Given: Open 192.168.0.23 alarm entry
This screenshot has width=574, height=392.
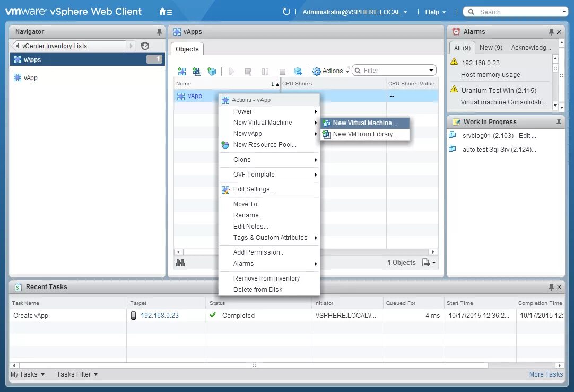Looking at the screenshot, I should tap(480, 63).
